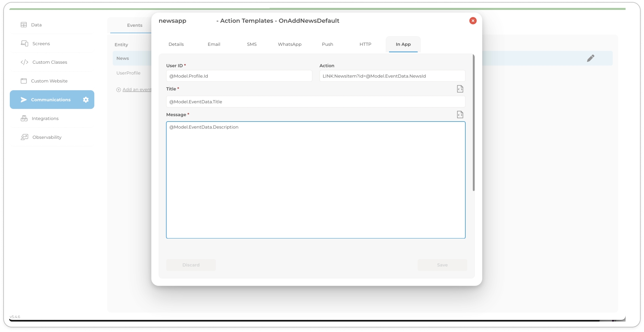This screenshot has width=644, height=332.
Task: Open the code editor icon beside Title
Action: tap(460, 89)
